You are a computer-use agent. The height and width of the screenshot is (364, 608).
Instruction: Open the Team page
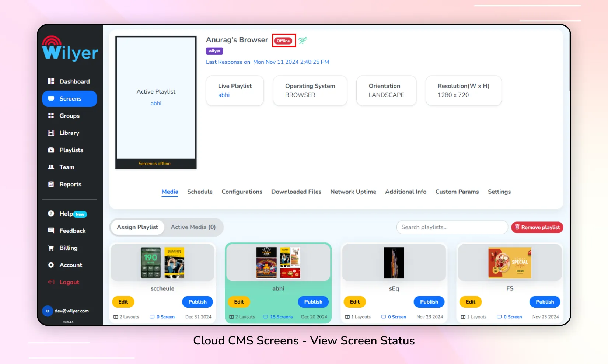[70, 167]
